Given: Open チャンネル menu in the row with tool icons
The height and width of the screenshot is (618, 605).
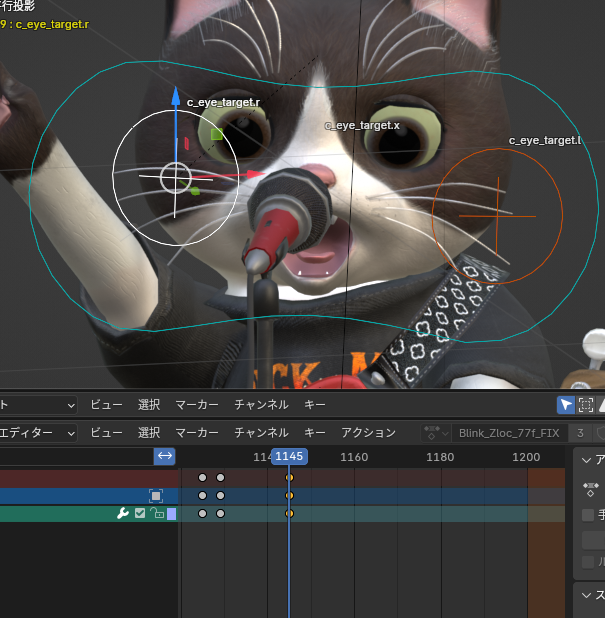Looking at the screenshot, I should coord(261,405).
